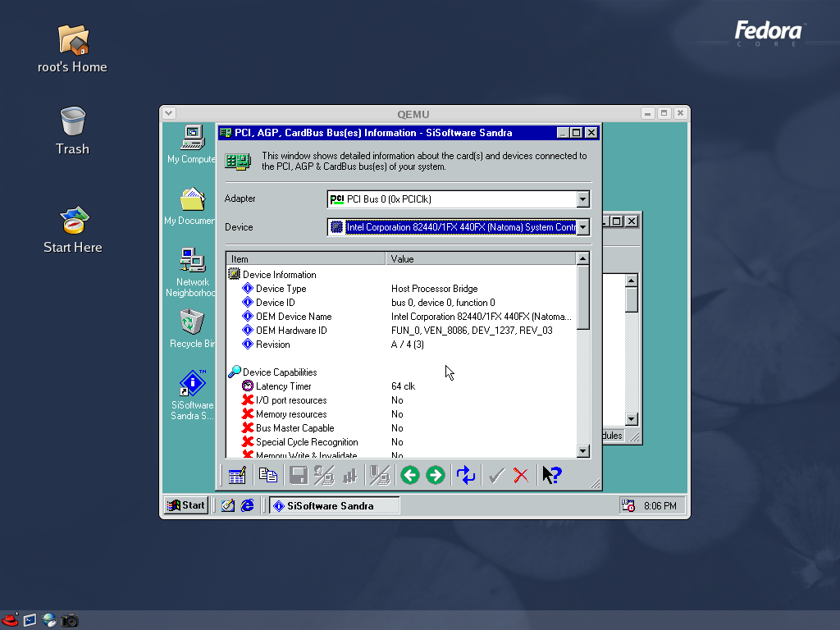Select the Latency Timer row
Screen dimensions: 840x630
click(x=402, y=386)
